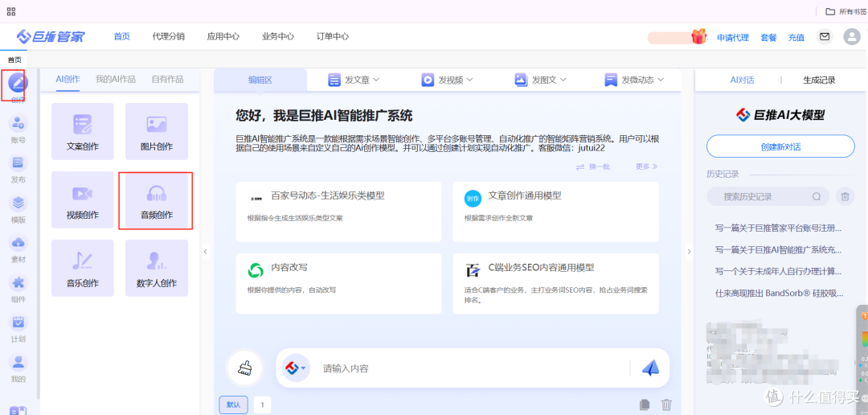The width and height of the screenshot is (868, 415).
Task: Switch to AI创作 tab
Action: point(68,80)
